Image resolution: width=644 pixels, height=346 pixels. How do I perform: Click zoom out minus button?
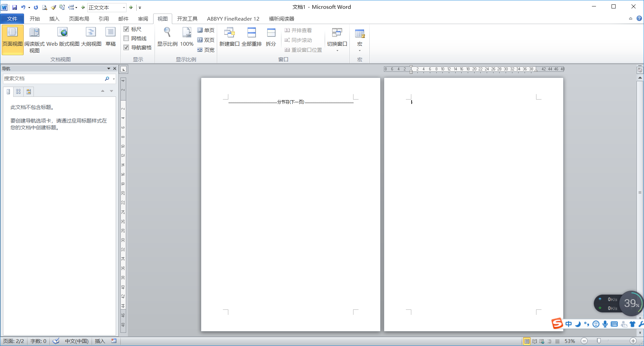584,341
